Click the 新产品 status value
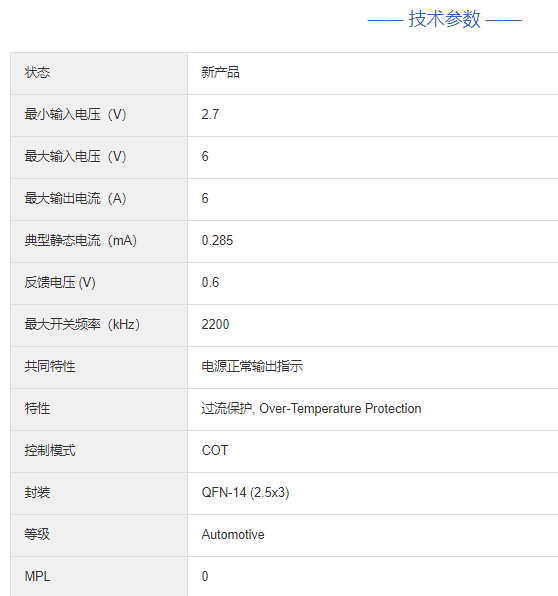Image resolution: width=558 pixels, height=596 pixels. [220, 72]
